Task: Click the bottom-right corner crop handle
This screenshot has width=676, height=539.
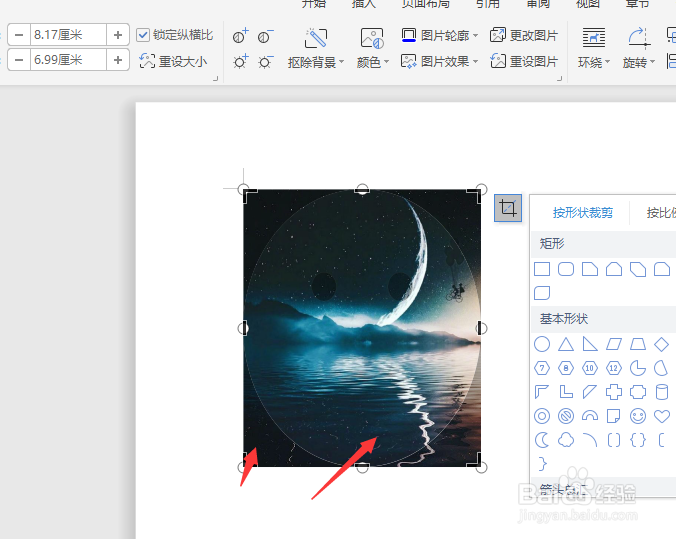Action: tap(481, 467)
